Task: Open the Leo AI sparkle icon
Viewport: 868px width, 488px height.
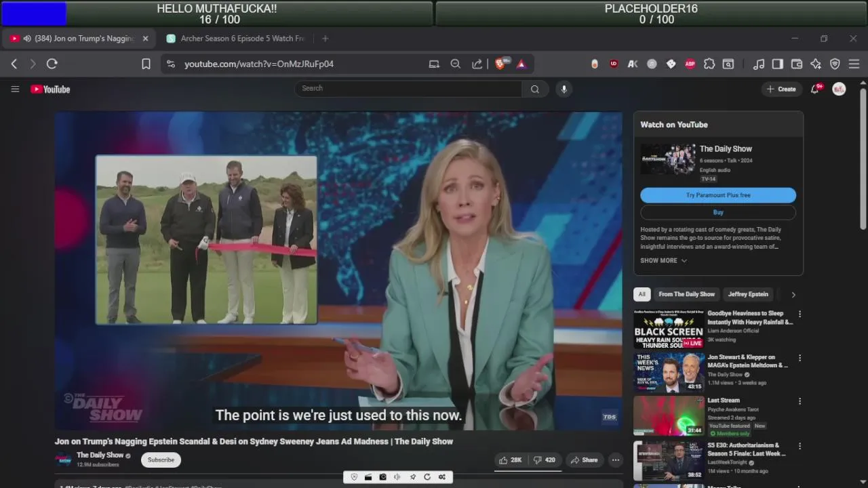Action: [x=816, y=64]
